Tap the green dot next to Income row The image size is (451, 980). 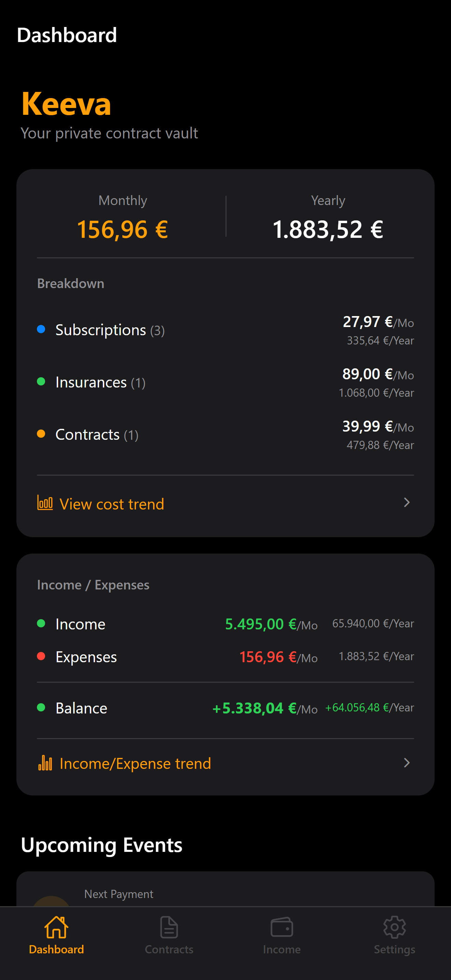(41, 623)
